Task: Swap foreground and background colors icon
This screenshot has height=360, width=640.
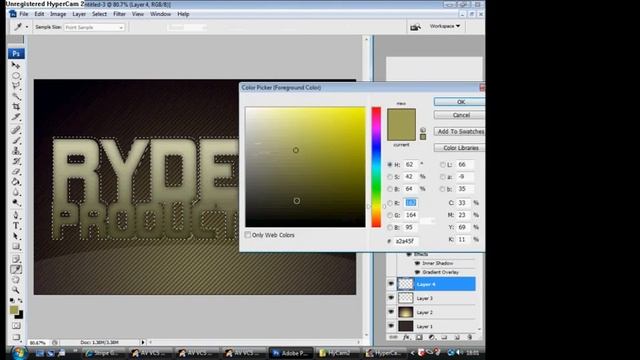Action: click(x=20, y=300)
